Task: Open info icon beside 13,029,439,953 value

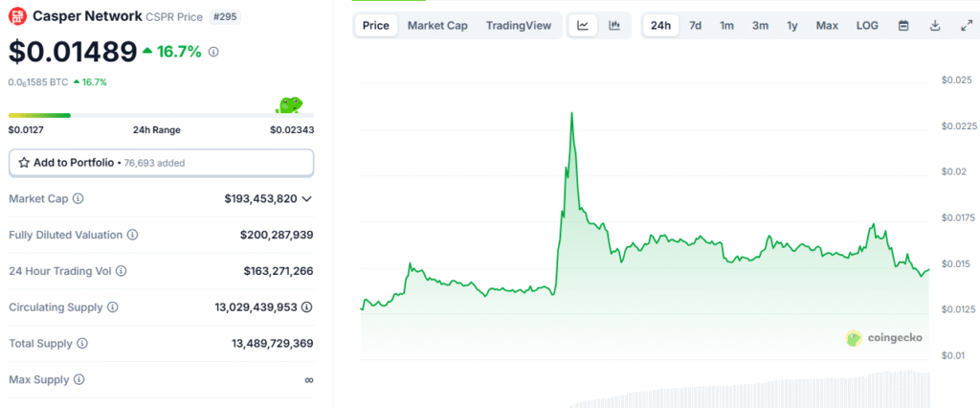Action: (307, 307)
